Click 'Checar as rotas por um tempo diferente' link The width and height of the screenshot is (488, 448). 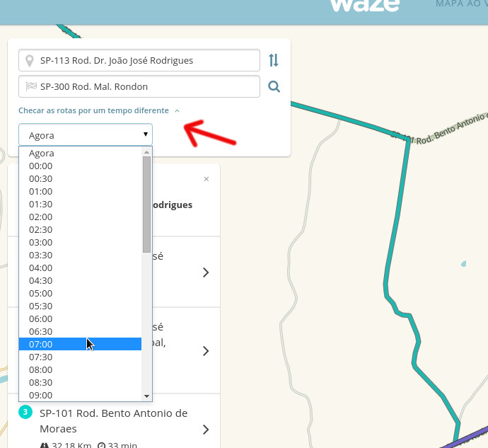coord(93,111)
